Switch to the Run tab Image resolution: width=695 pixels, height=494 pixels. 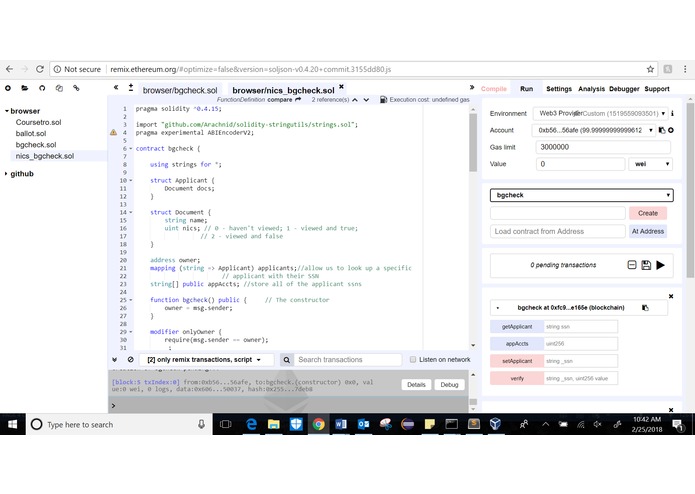(x=527, y=89)
